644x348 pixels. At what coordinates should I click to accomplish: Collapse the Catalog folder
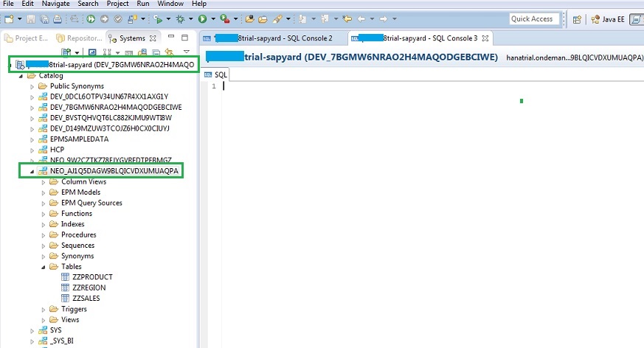click(x=21, y=76)
